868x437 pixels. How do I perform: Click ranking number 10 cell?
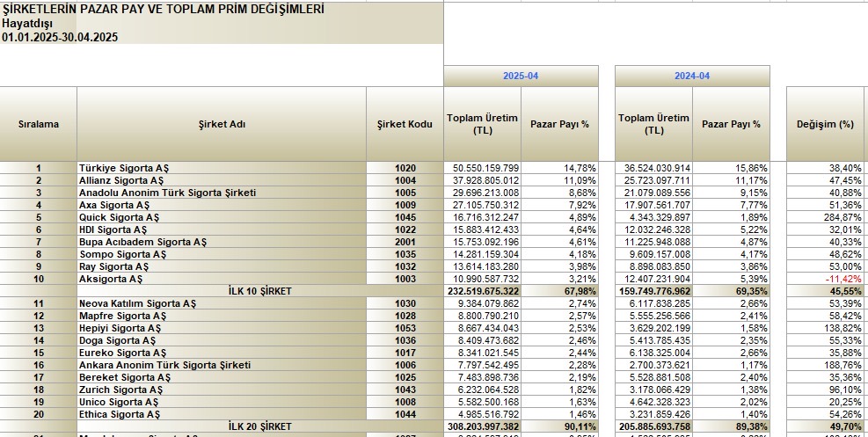pyautogui.click(x=38, y=279)
